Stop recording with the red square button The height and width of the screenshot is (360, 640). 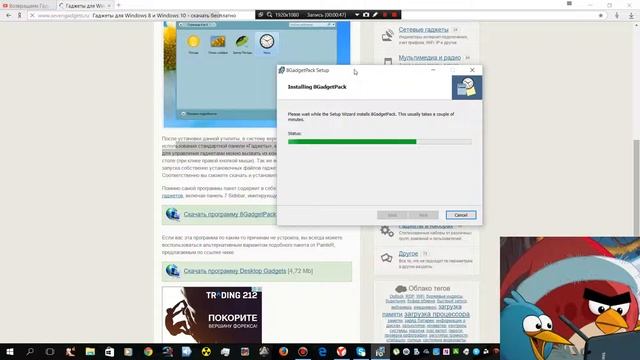[x=394, y=15]
